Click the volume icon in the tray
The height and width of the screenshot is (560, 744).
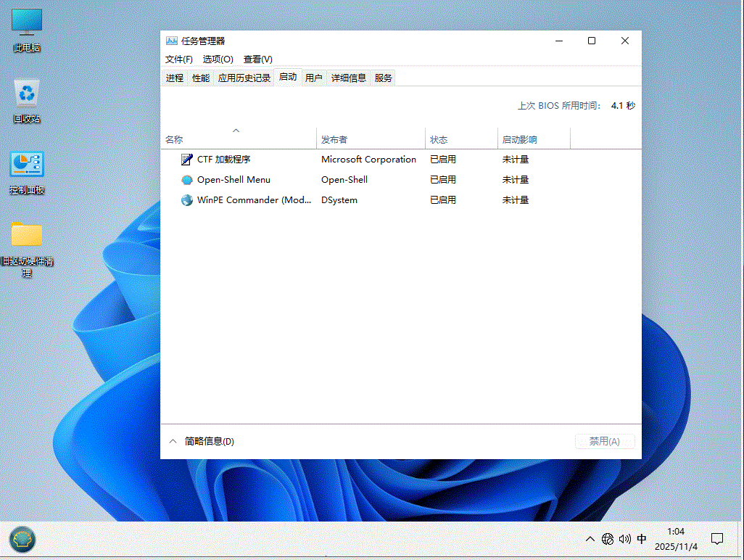coord(624,539)
